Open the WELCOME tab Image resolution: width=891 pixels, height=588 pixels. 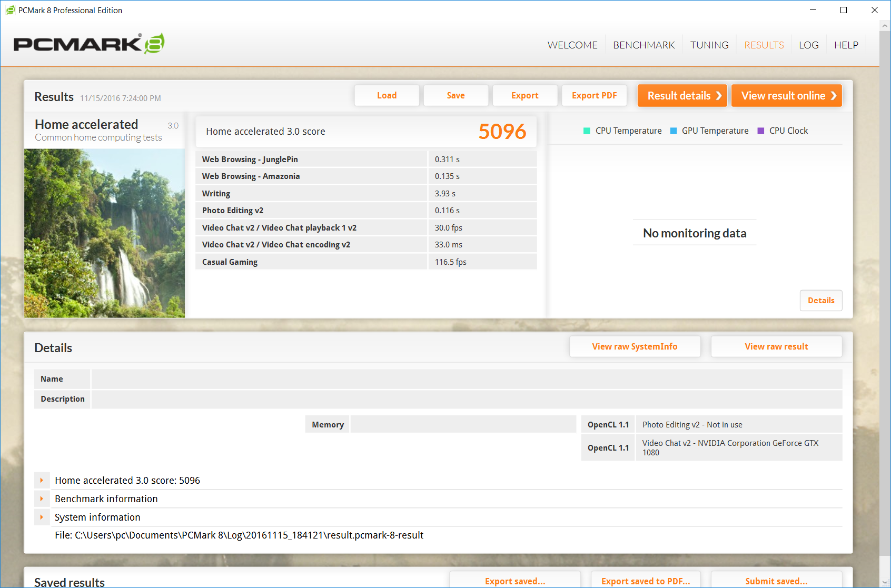point(572,45)
